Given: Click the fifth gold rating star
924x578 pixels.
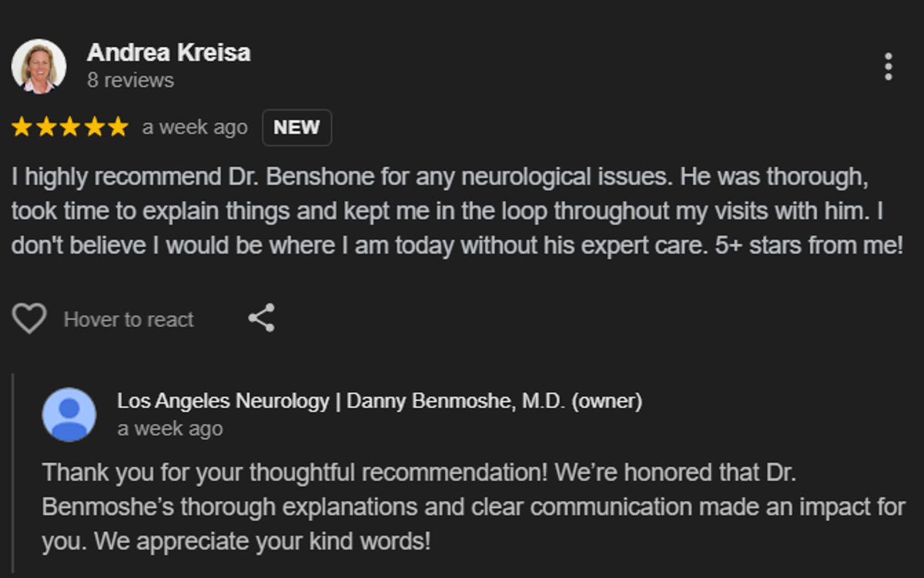Looking at the screenshot, I should (117, 127).
